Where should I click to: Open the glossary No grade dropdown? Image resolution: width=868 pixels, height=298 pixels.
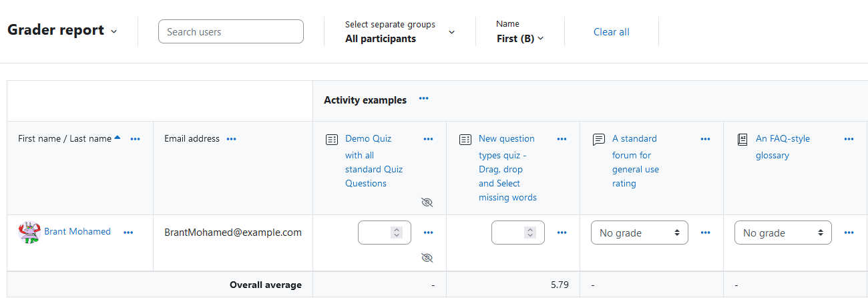click(783, 233)
